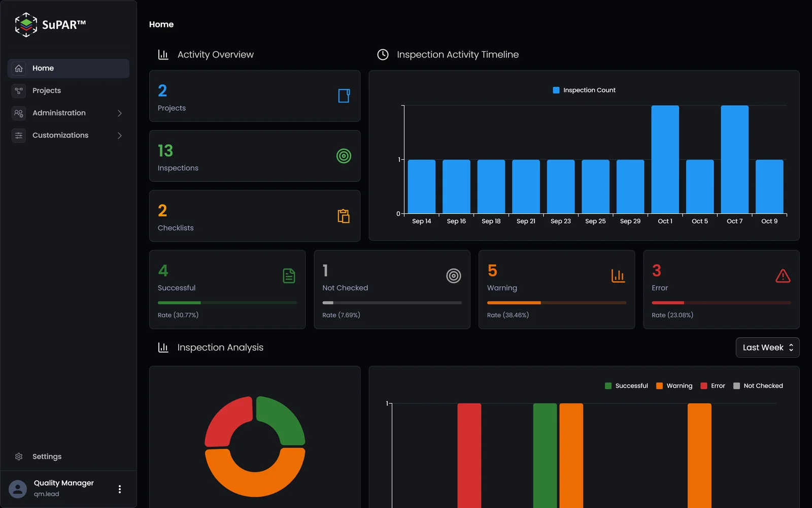
Task: Expand the Administration chevron arrow
Action: pyautogui.click(x=120, y=113)
